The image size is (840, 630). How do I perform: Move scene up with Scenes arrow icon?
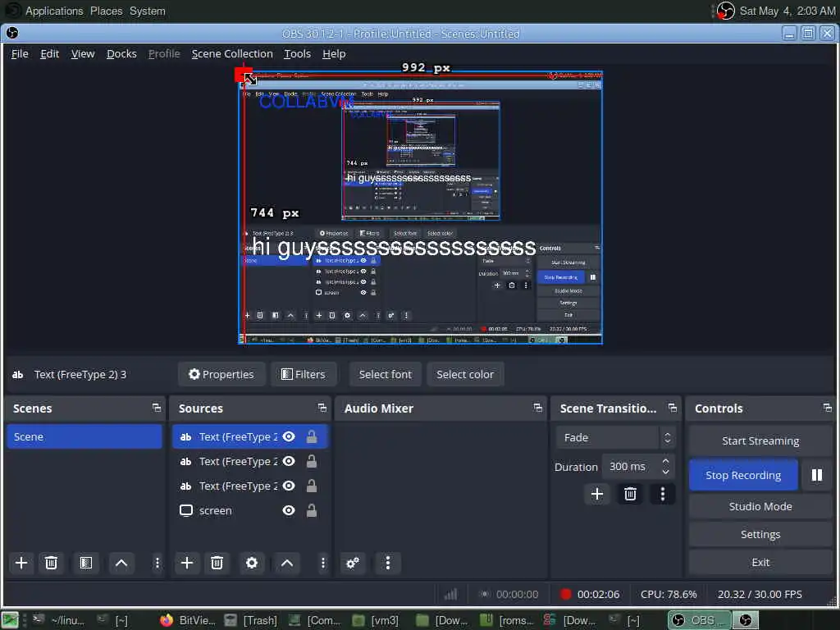[x=121, y=563]
